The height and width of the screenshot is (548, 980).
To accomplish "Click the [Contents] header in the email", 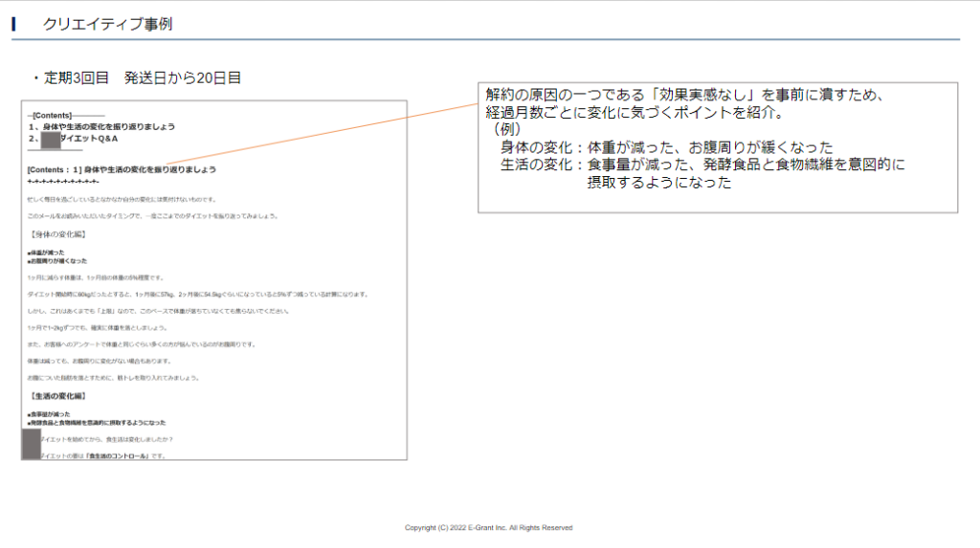I will [52, 115].
